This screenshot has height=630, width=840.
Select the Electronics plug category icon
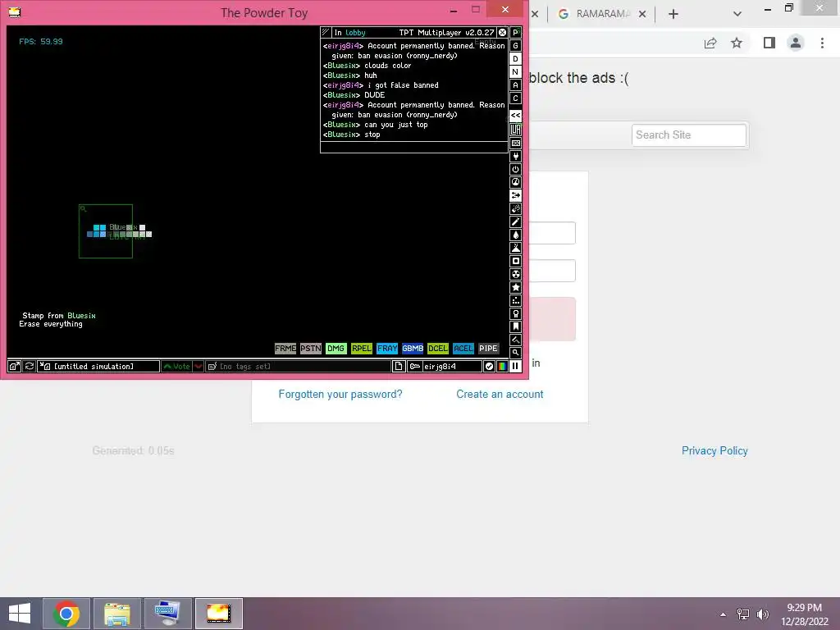(x=515, y=156)
